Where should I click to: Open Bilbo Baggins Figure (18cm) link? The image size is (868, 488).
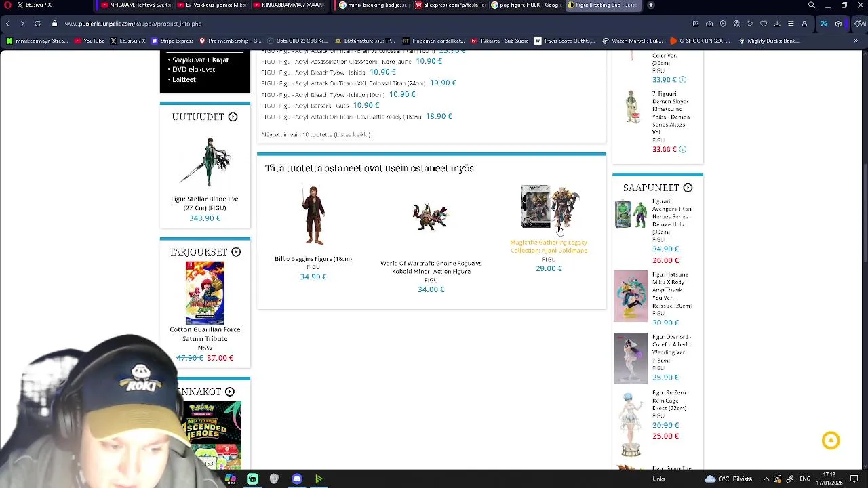[x=313, y=259]
